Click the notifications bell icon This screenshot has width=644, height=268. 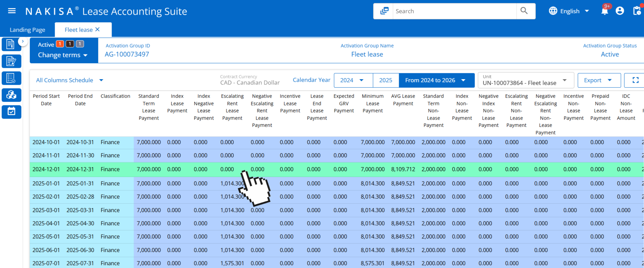604,11
